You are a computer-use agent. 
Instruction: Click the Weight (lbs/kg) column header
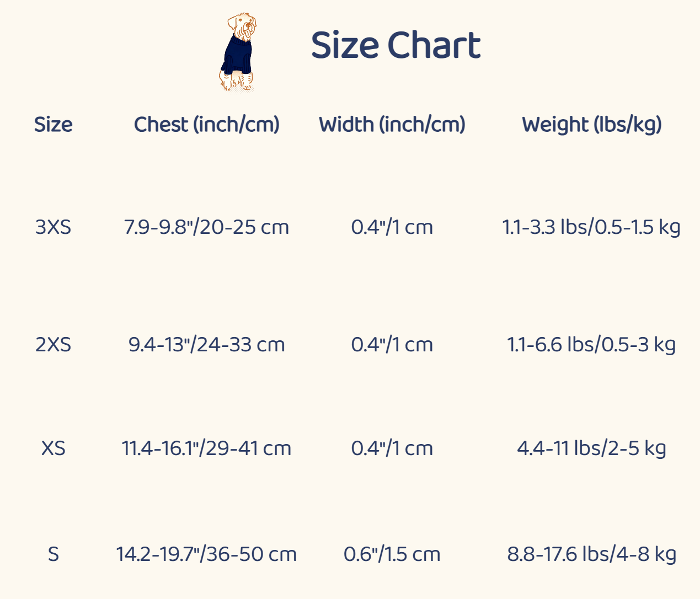(x=591, y=125)
